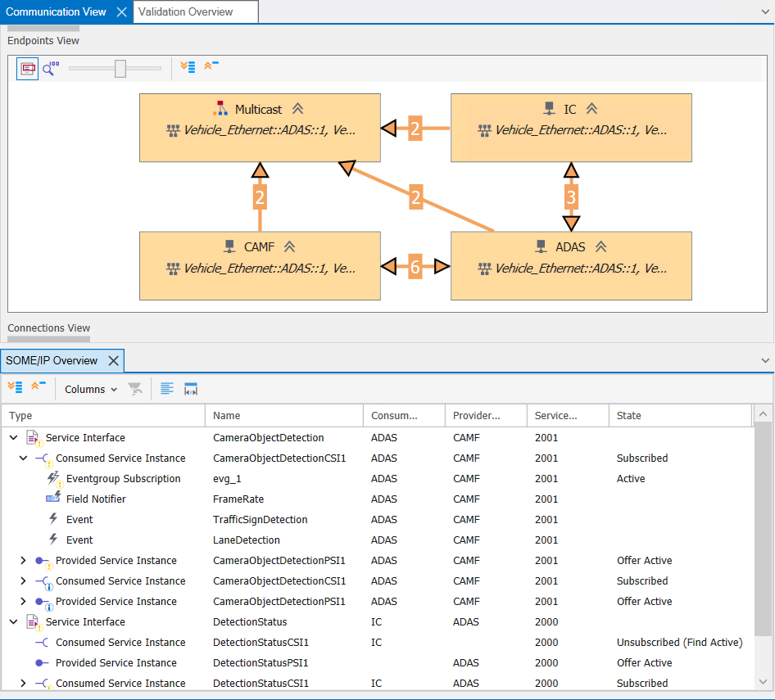This screenshot has height=700, width=775.
Task: Toggle the endpoint overview icon in Endpoints toolbar
Action: tap(28, 68)
